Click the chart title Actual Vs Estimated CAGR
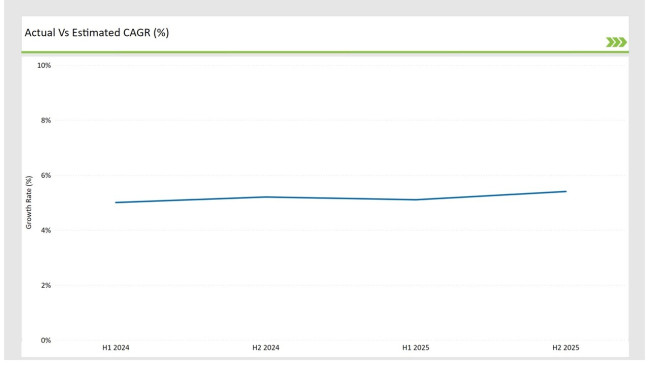Viewport: 650px width, 365px height. click(x=97, y=33)
